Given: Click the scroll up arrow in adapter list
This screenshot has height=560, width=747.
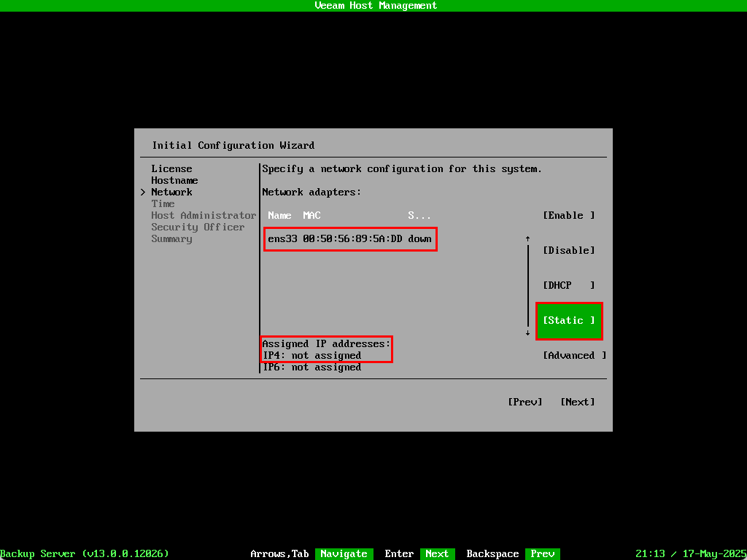Looking at the screenshot, I should click(x=527, y=238).
